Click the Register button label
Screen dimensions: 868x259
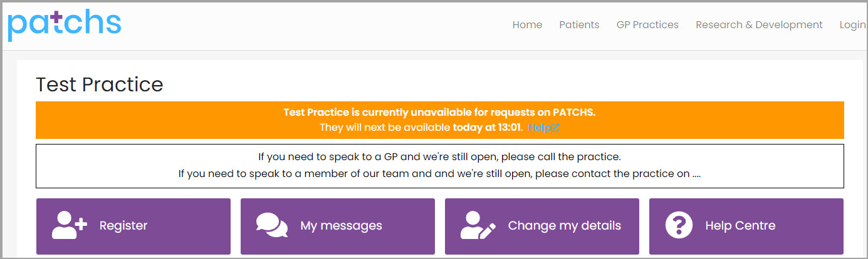(x=123, y=226)
